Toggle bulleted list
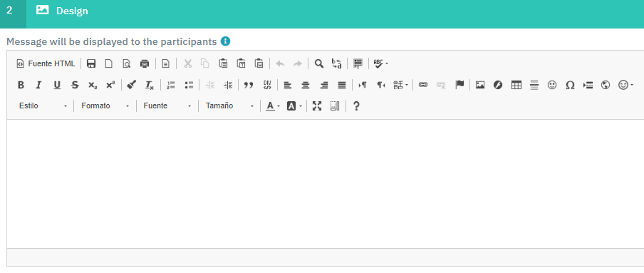This screenshot has height=273, width=644. tap(189, 85)
